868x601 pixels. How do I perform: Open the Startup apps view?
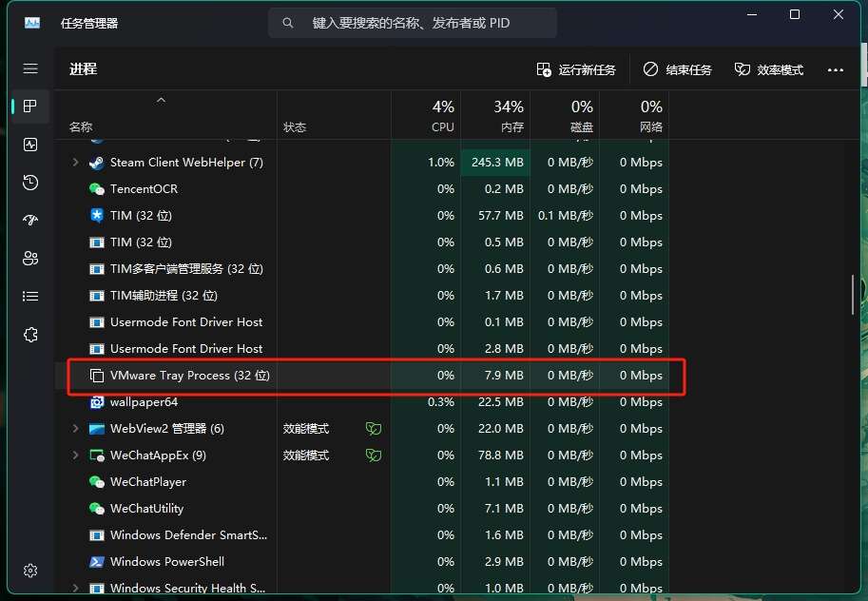click(29, 220)
